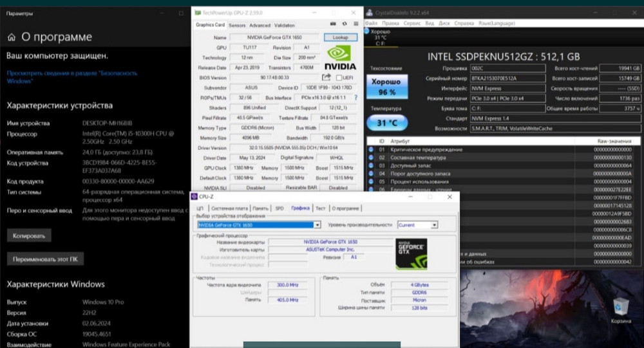
Task: Click the BIOS share/export arrow icon
Action: [x=327, y=78]
